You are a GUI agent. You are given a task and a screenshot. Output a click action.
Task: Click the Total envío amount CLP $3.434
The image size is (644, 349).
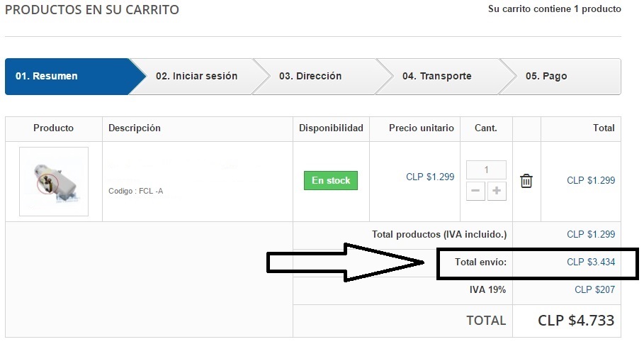(591, 262)
